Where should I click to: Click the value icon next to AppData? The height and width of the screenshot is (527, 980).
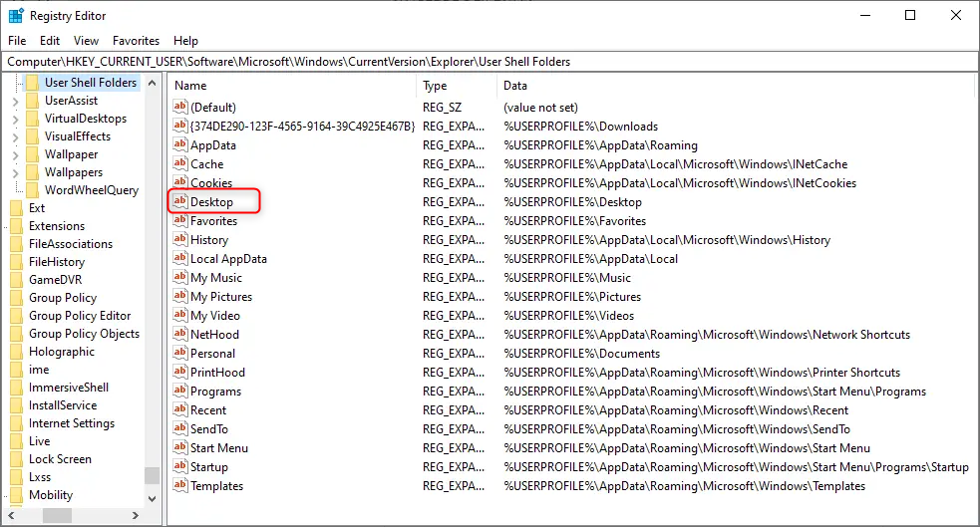(x=180, y=144)
